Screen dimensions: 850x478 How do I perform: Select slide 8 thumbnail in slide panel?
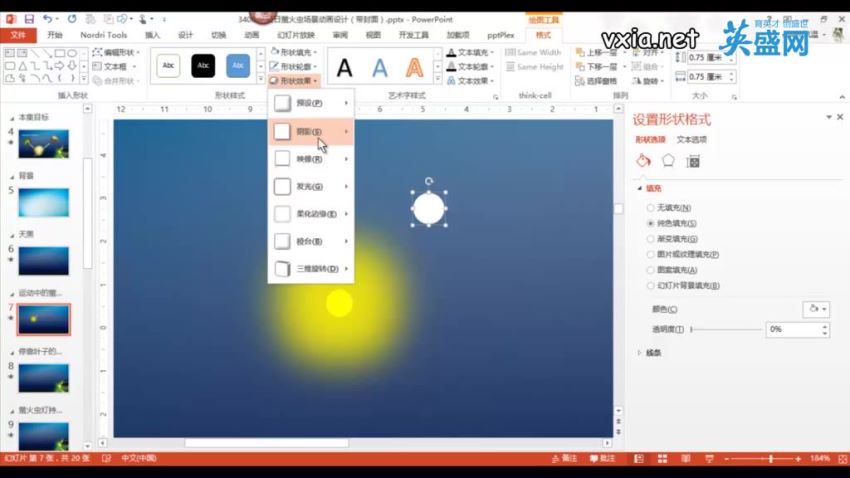click(x=44, y=377)
